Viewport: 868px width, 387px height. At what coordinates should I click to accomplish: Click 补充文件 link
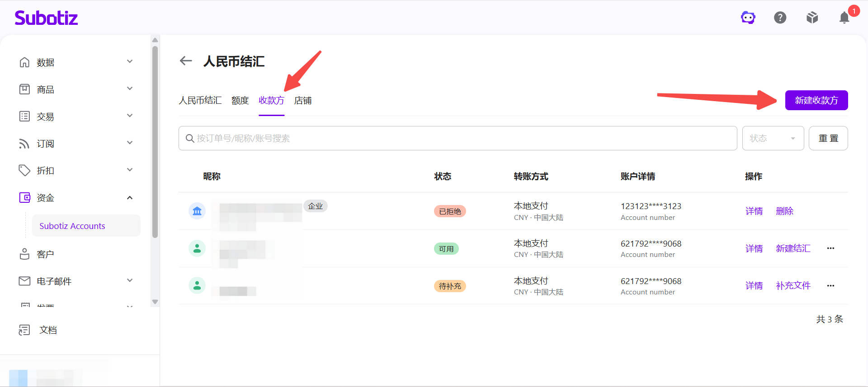pyautogui.click(x=793, y=285)
